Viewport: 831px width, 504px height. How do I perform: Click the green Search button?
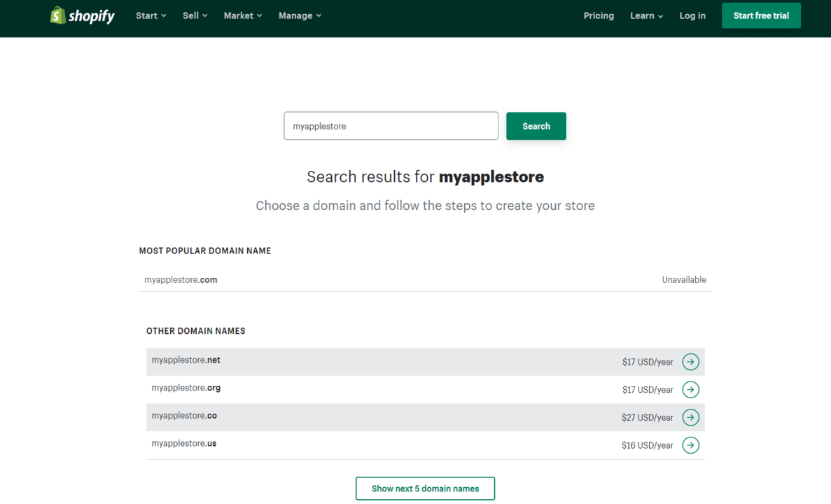coord(536,126)
